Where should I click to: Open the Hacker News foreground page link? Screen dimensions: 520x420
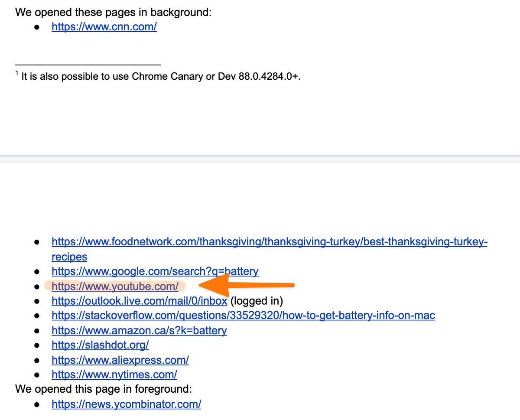tap(126, 404)
